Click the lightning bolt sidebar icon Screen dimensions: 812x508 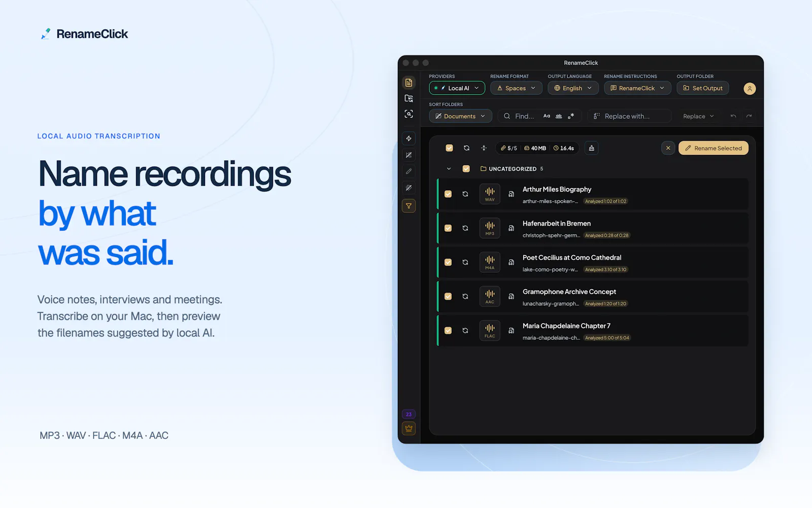(409, 139)
